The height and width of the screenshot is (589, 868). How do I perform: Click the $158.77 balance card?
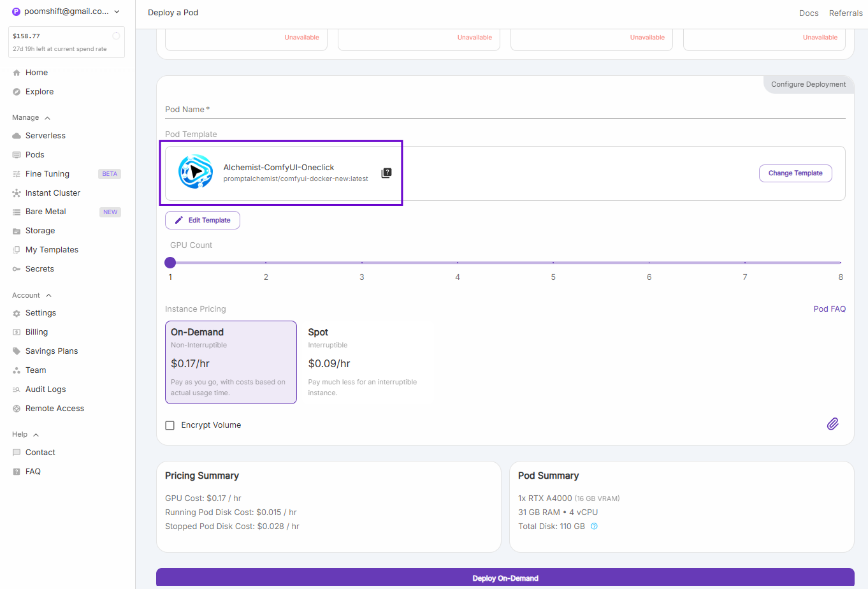pyautogui.click(x=66, y=42)
